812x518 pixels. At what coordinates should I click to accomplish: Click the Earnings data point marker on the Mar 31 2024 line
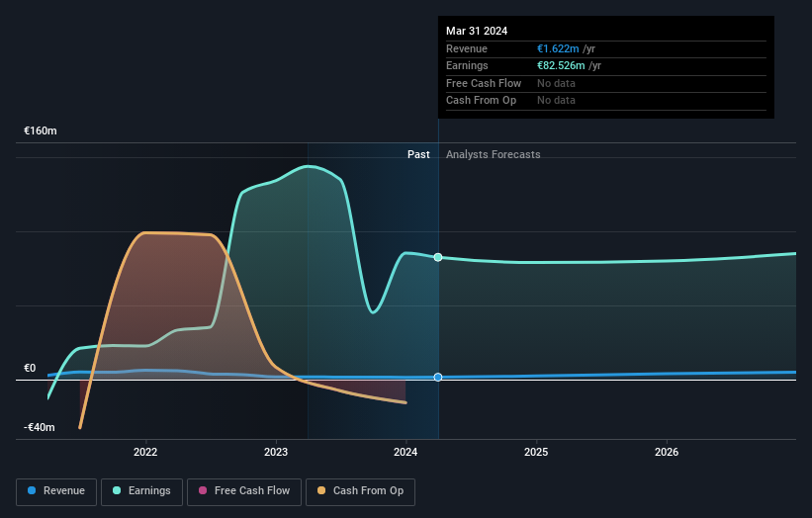(438, 257)
